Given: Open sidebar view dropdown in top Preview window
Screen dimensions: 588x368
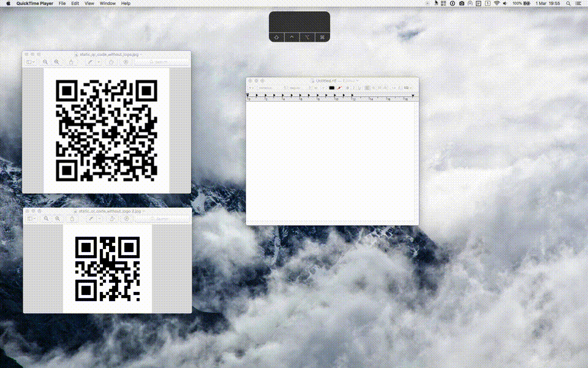Looking at the screenshot, I should [31, 62].
